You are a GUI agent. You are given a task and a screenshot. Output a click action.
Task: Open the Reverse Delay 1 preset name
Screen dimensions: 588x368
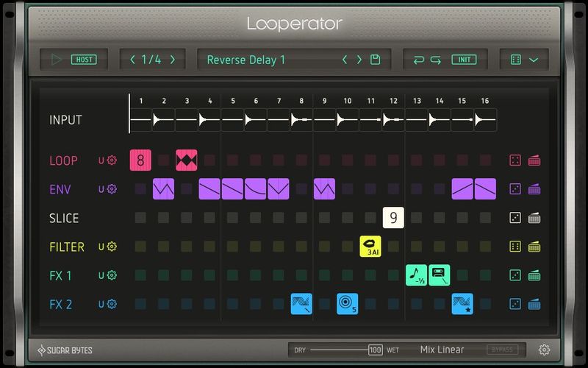(246, 60)
